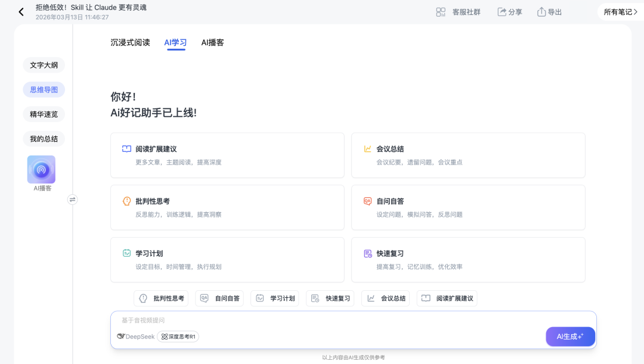644x364 pixels.
Task: Open the 会议总结 card title
Action: (x=390, y=149)
